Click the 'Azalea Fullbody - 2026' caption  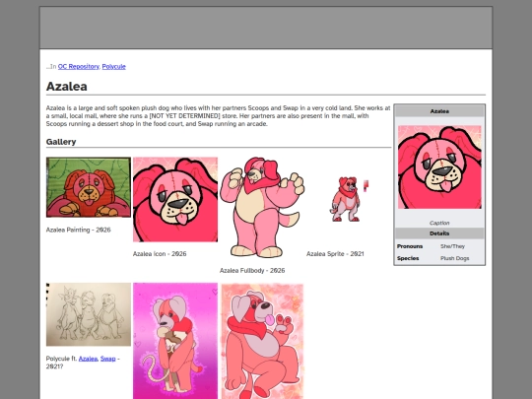pyautogui.click(x=252, y=270)
